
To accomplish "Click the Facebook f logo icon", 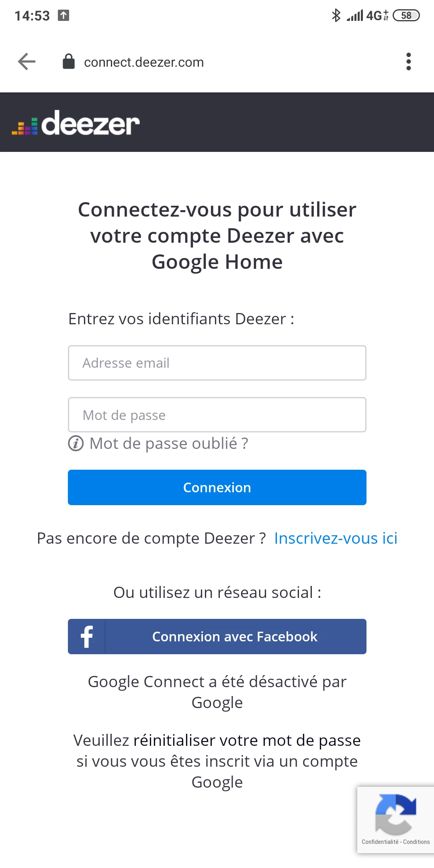I will (87, 637).
